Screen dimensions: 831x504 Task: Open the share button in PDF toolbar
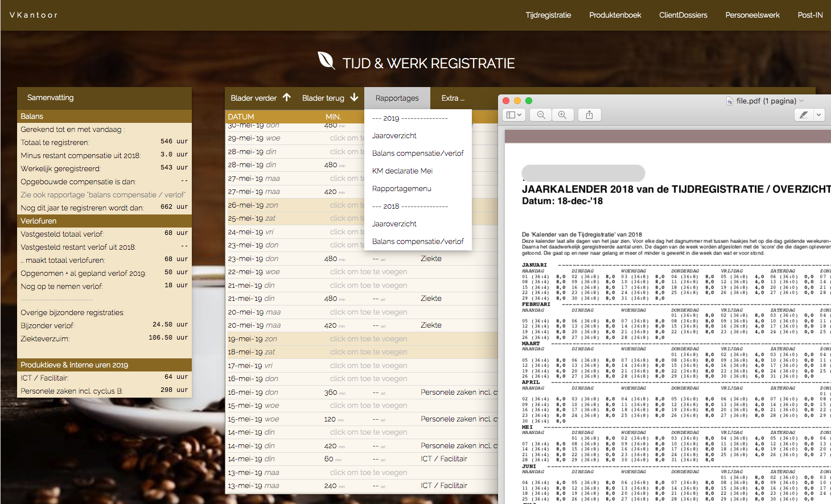click(589, 115)
